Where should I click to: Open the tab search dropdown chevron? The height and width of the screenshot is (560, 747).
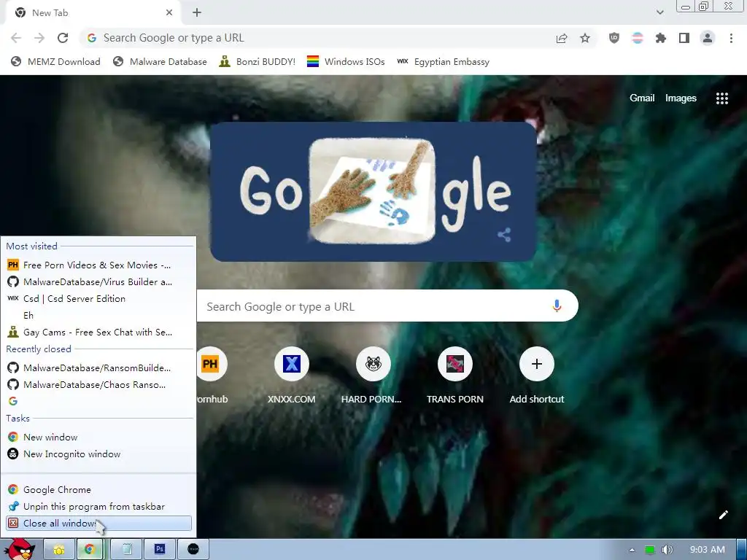[x=659, y=12]
